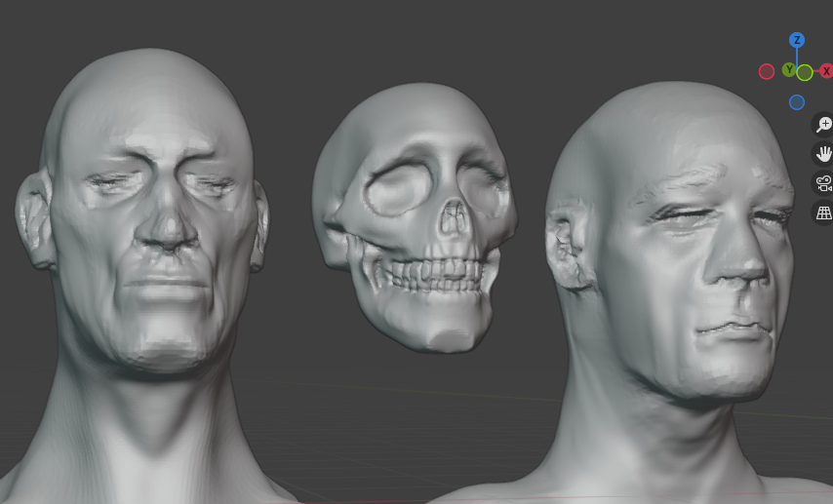Select the skull sculpt in the center
Viewport: 833px width, 504px height.
coord(415,217)
